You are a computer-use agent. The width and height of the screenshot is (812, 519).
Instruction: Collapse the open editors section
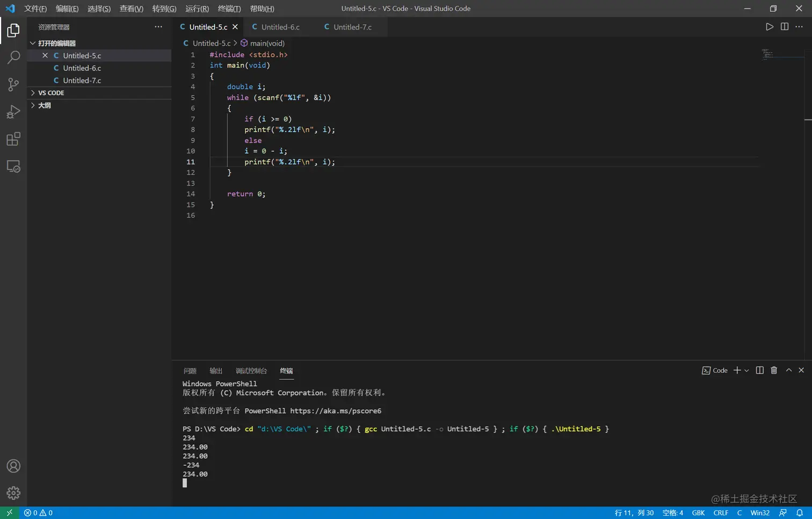[x=33, y=43]
